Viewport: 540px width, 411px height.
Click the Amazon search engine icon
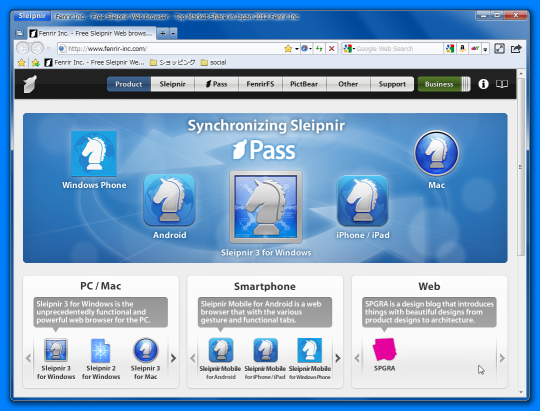click(x=463, y=49)
